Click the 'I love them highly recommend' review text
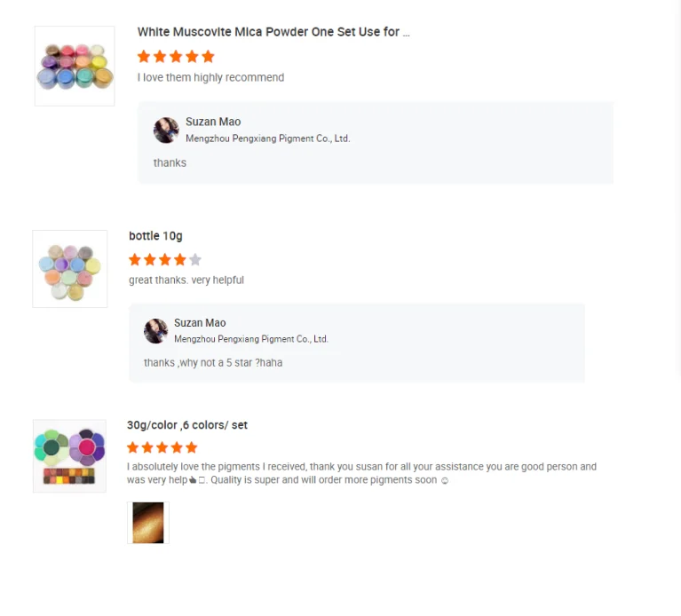This screenshot has height=616, width=681. point(210,77)
